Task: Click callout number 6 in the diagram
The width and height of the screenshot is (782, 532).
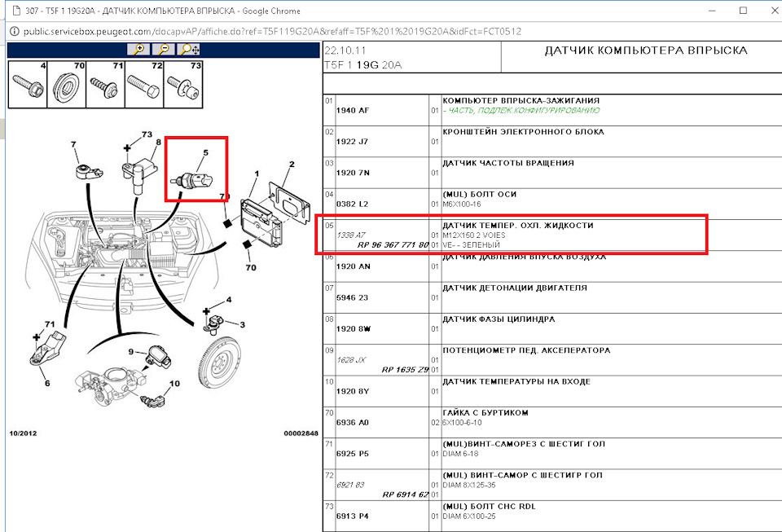Action: click(47, 384)
